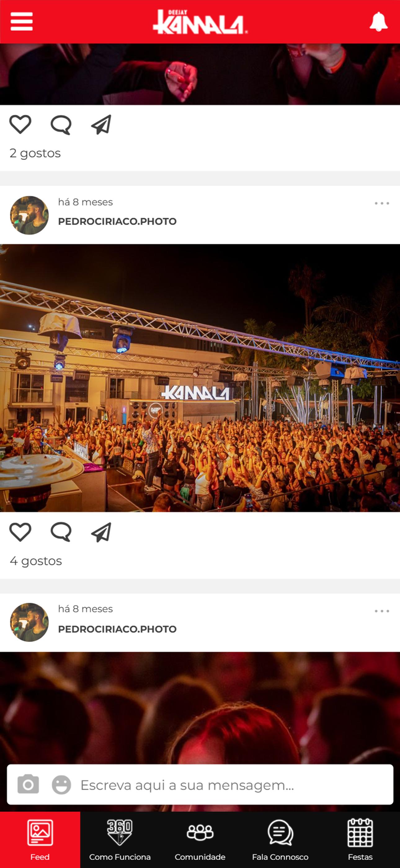Like the top post with 2 gostos
400x868 pixels.
click(20, 124)
